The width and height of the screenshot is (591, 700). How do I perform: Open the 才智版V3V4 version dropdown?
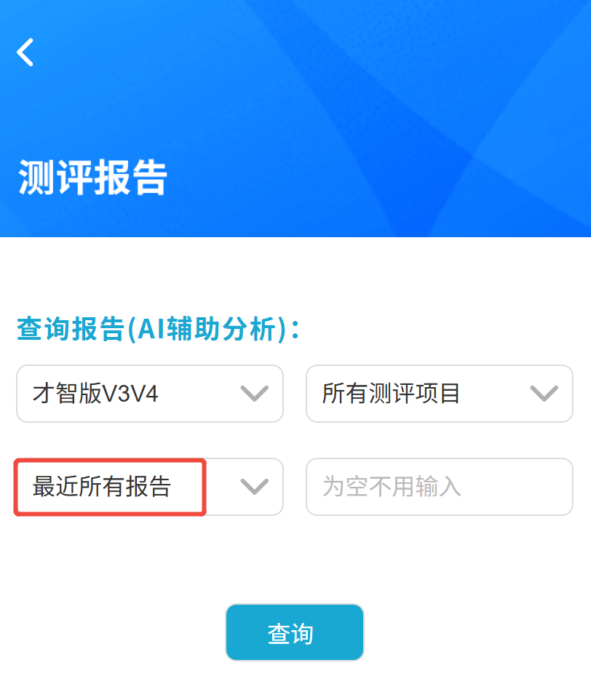pyautogui.click(x=150, y=394)
